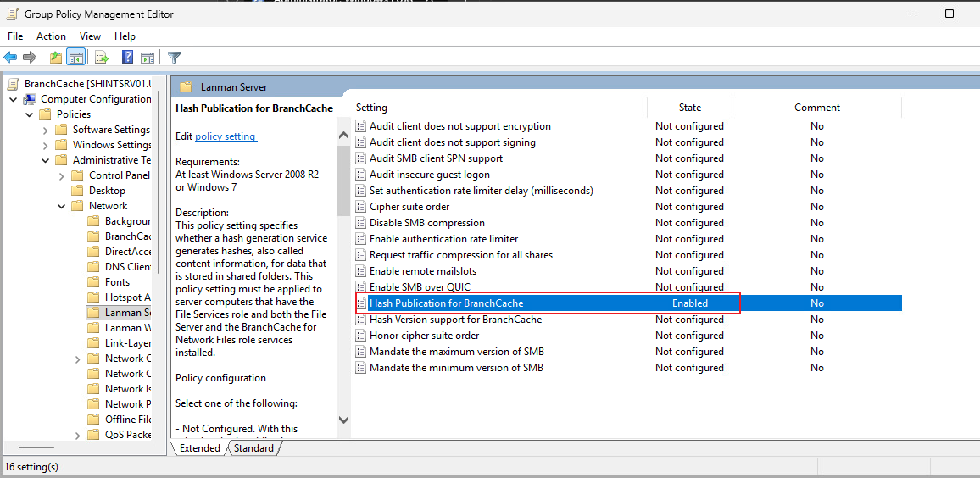Expand the Software Settings tree node
Viewport: 980px width, 478px height.
point(45,130)
